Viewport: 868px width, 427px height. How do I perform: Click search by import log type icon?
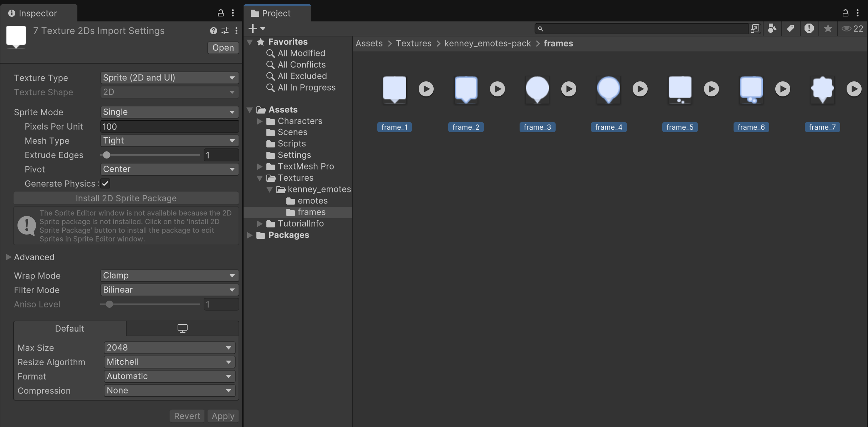pyautogui.click(x=809, y=29)
